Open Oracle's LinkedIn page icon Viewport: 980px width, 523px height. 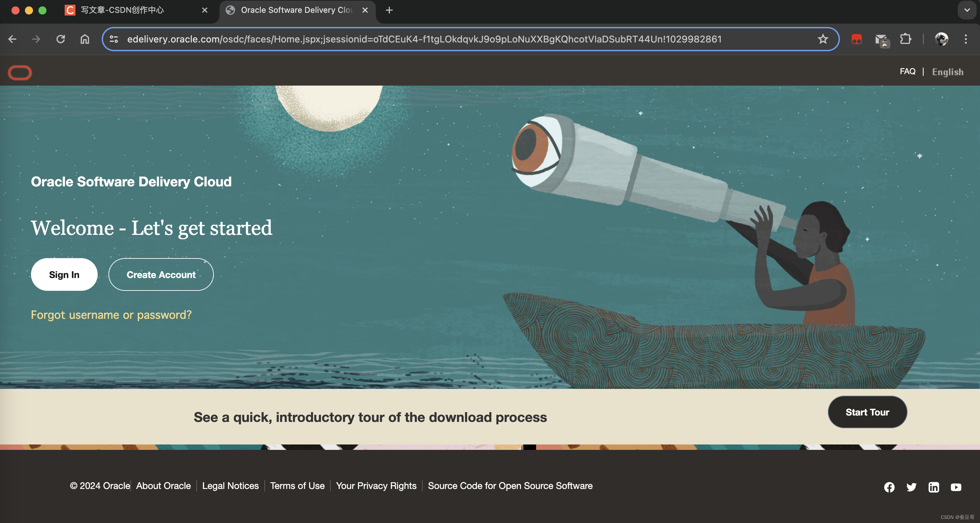(x=934, y=487)
